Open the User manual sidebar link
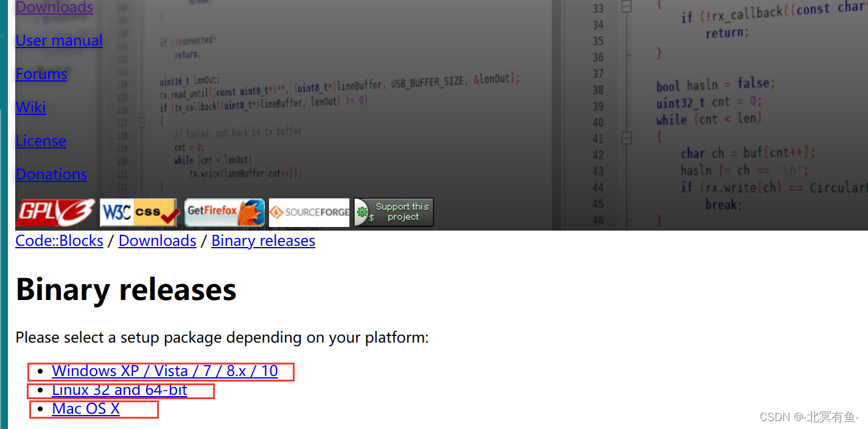The height and width of the screenshot is (429, 868). (x=59, y=41)
